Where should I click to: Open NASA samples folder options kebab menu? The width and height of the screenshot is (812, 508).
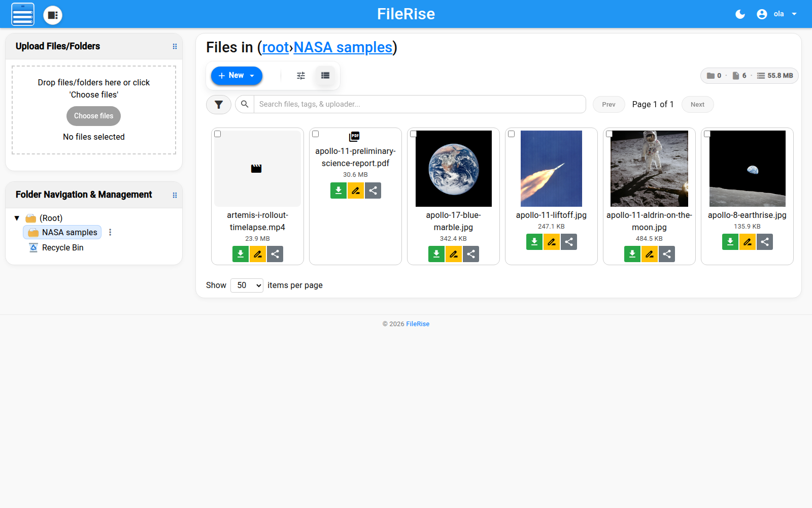(110, 232)
